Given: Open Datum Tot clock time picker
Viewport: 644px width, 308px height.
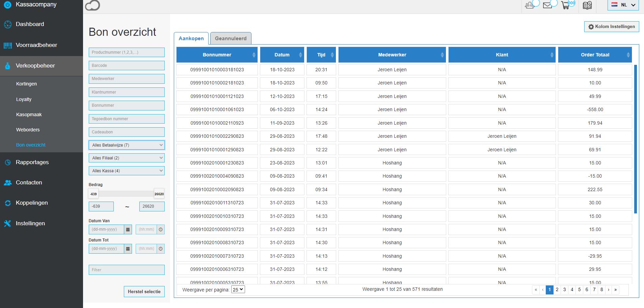Looking at the screenshot, I should point(161,249).
